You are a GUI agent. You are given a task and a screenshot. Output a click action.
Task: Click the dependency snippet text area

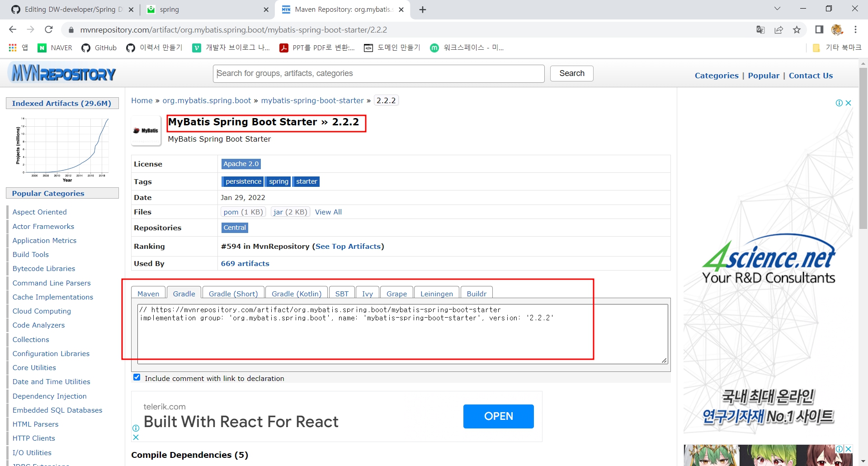coord(402,333)
